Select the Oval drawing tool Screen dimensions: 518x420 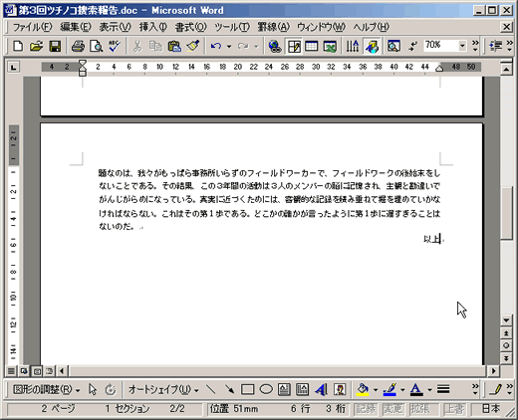(266, 389)
